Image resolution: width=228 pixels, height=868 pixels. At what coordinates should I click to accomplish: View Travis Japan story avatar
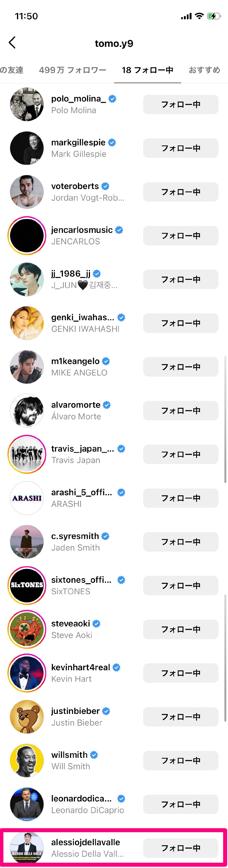[x=27, y=454]
